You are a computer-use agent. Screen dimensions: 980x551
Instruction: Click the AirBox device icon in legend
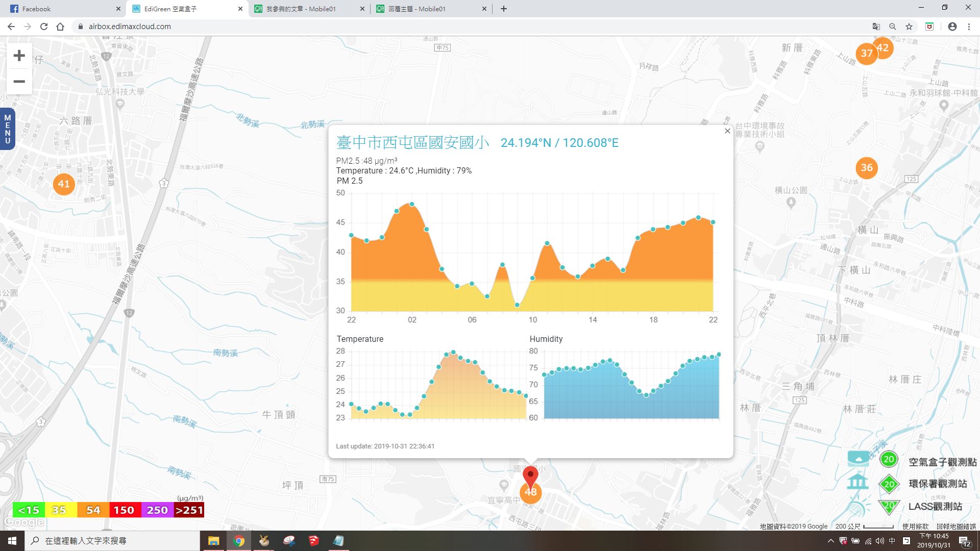tap(858, 459)
